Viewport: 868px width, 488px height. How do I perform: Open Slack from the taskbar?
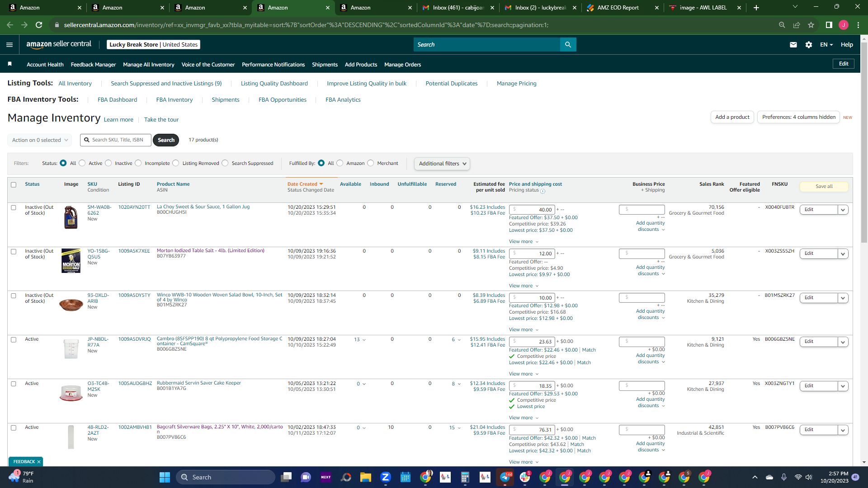(x=525, y=477)
